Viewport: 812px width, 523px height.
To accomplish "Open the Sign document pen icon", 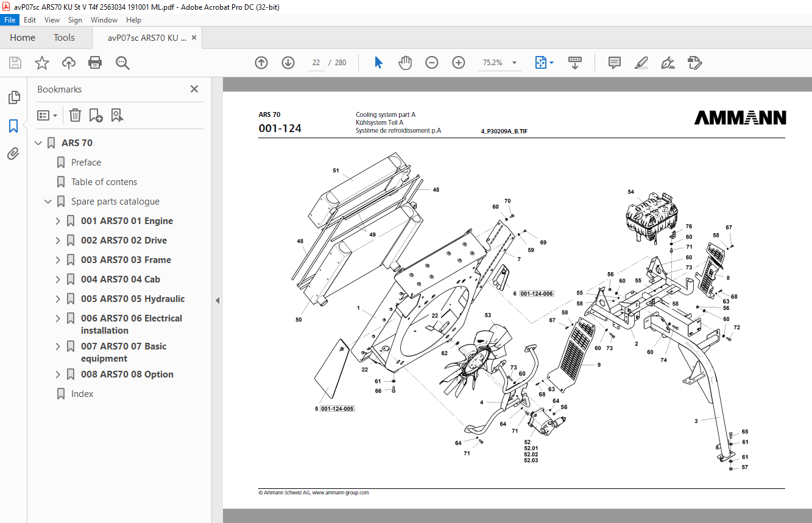I will (x=668, y=63).
